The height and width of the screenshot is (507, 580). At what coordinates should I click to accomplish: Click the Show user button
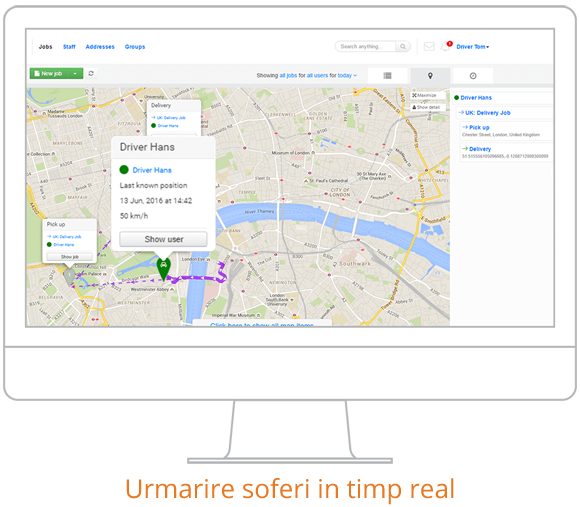point(163,239)
